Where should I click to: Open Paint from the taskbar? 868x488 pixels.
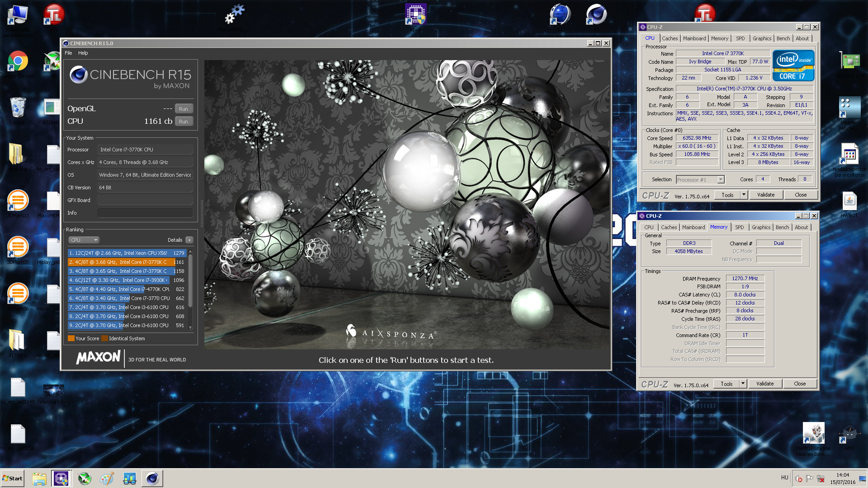107,478
